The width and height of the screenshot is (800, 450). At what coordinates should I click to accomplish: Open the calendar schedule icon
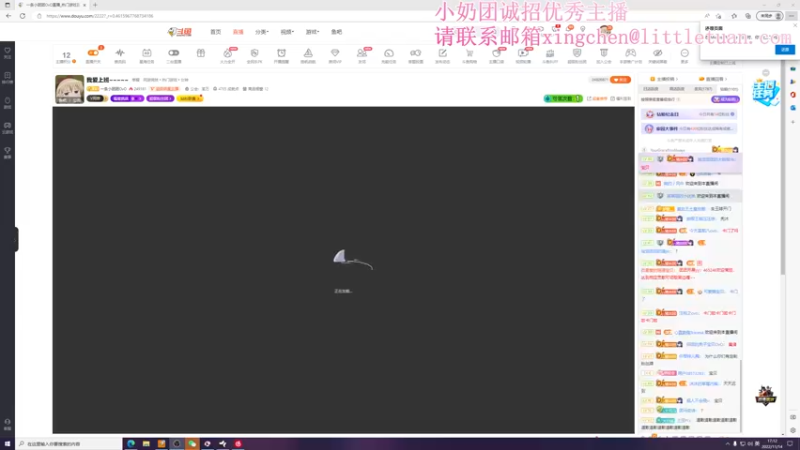tap(147, 53)
